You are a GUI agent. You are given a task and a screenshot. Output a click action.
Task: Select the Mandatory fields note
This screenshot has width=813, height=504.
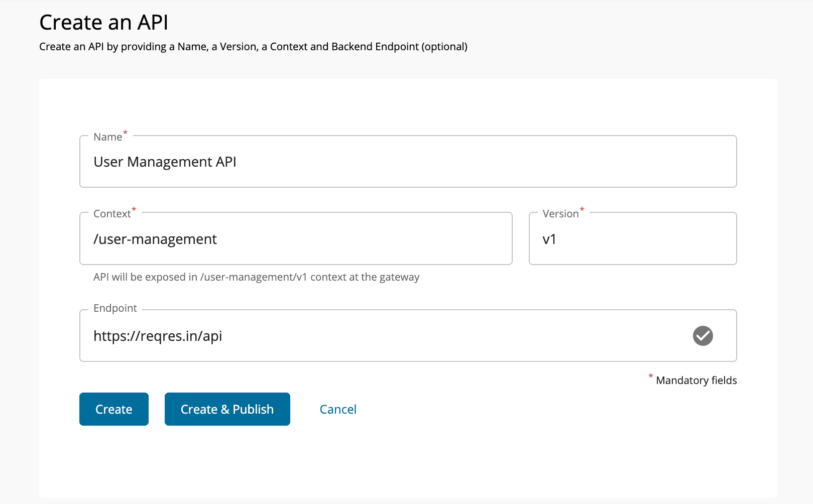[696, 380]
